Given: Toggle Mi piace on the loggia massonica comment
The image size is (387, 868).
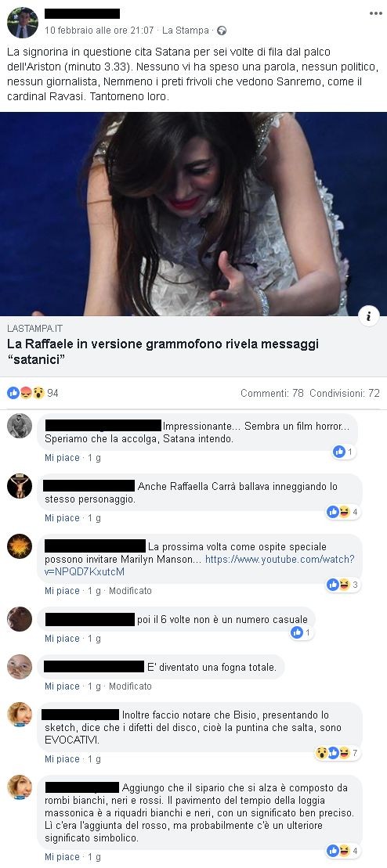Looking at the screenshot, I should 62,856.
